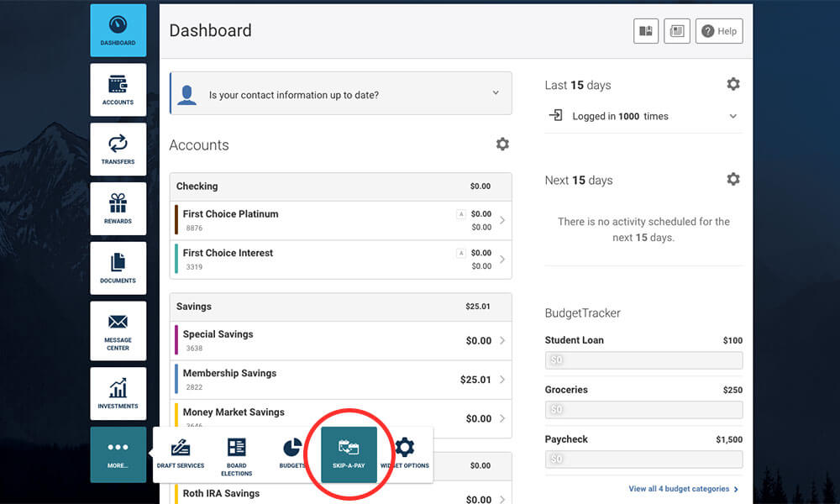Open the Dashboard sidebar tile
Screen dimensions: 840x504
pyautogui.click(x=118, y=30)
